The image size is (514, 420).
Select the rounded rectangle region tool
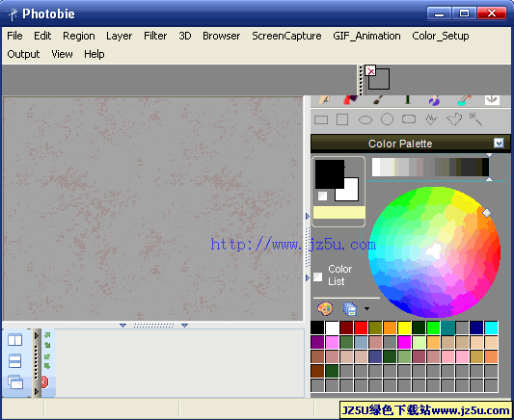(x=409, y=119)
